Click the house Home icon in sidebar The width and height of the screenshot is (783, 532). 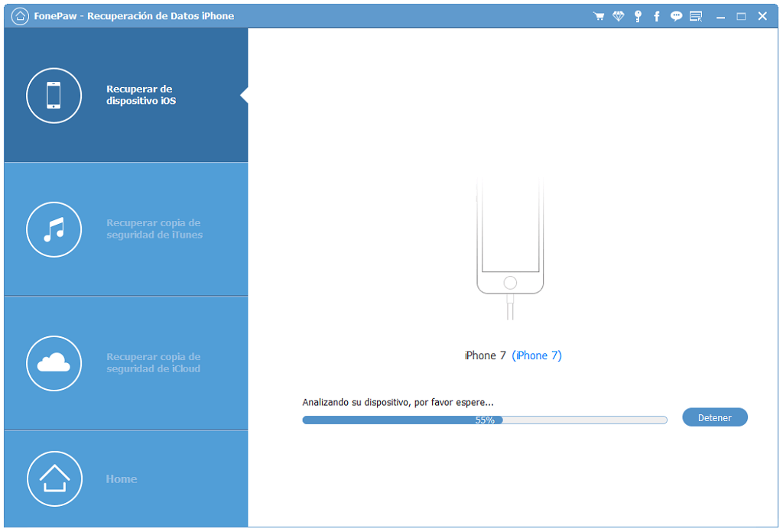[54, 478]
